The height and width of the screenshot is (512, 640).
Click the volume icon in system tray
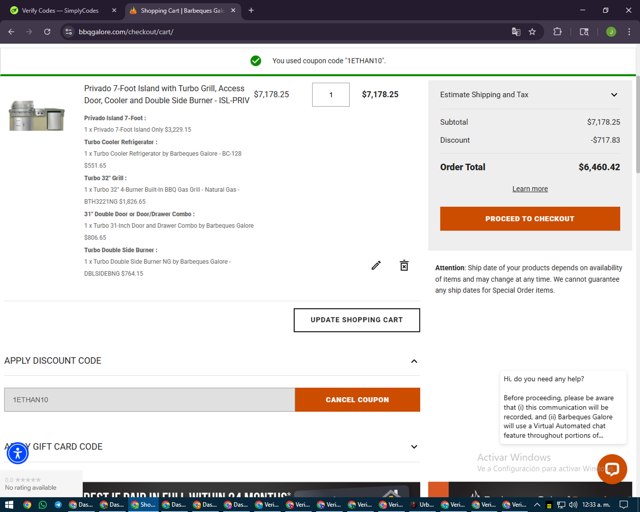[573, 505]
